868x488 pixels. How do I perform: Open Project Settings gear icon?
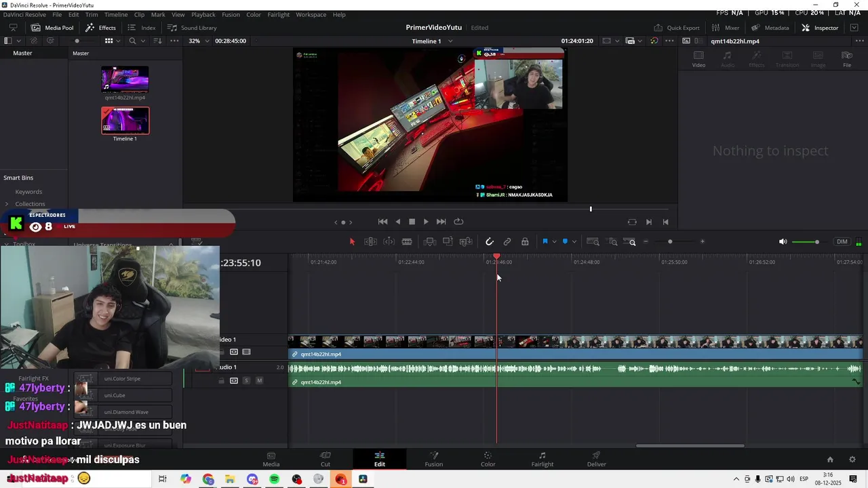tap(852, 460)
